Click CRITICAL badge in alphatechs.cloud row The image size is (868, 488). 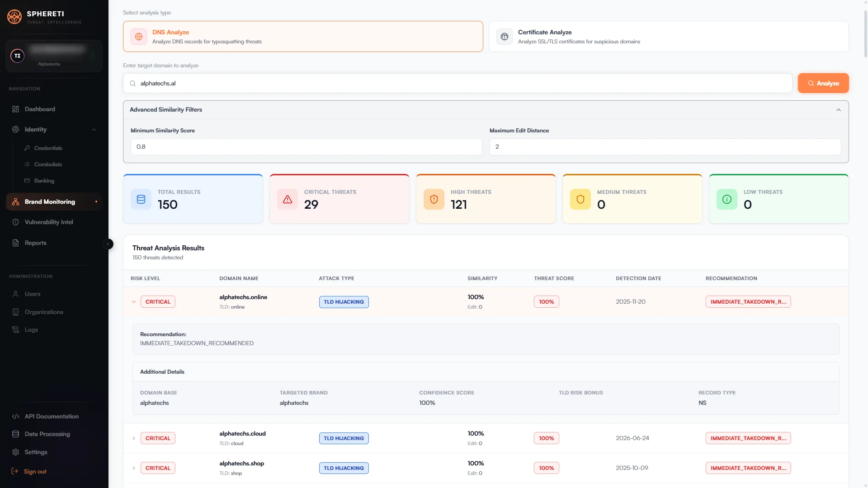coord(158,438)
